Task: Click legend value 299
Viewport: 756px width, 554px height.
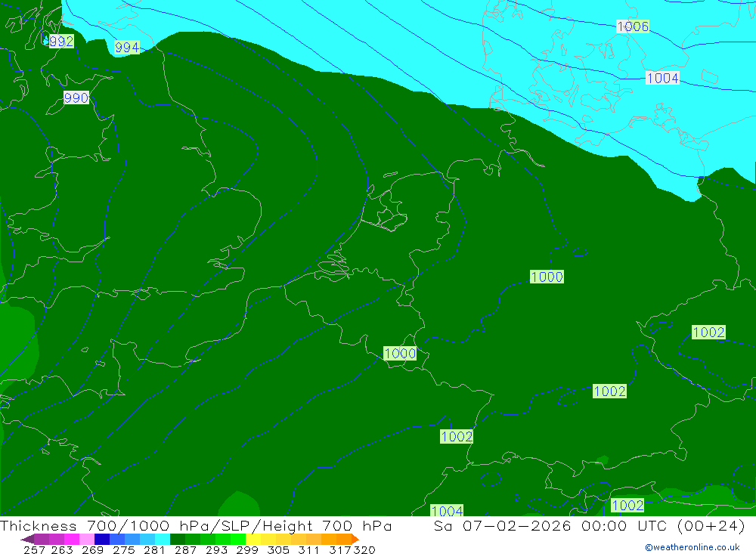Action: [x=247, y=549]
